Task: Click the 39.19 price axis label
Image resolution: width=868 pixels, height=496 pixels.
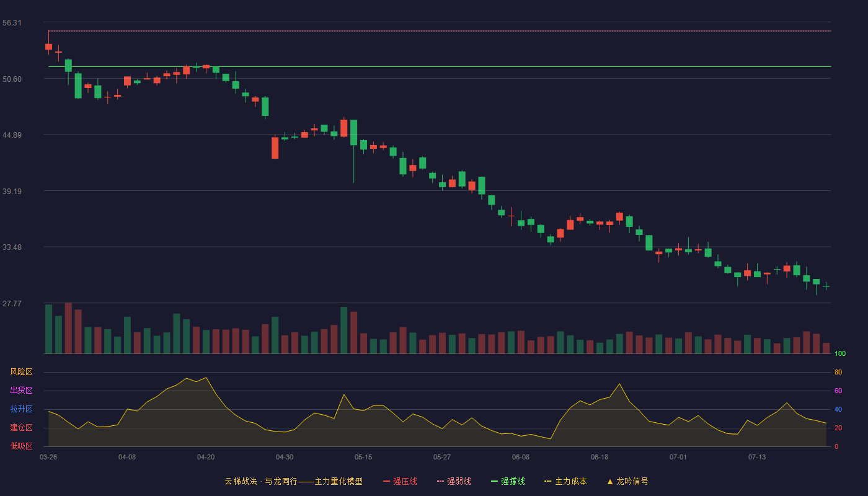Action: click(12, 192)
